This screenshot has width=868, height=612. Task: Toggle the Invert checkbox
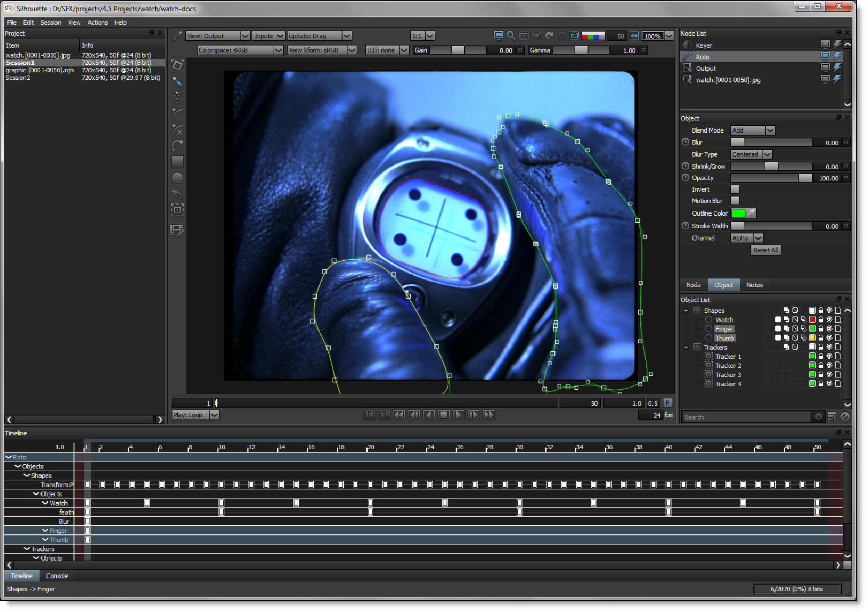pyautogui.click(x=735, y=190)
